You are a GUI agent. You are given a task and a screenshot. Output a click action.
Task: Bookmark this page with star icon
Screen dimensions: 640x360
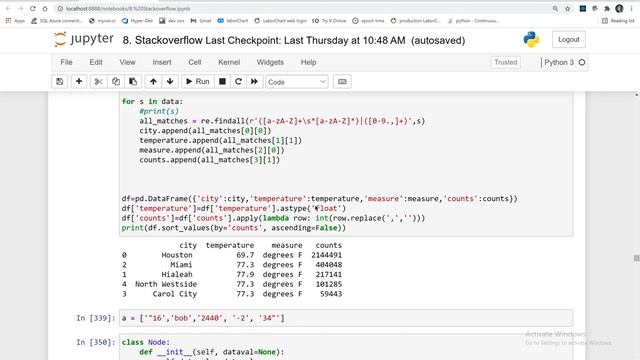click(x=567, y=9)
